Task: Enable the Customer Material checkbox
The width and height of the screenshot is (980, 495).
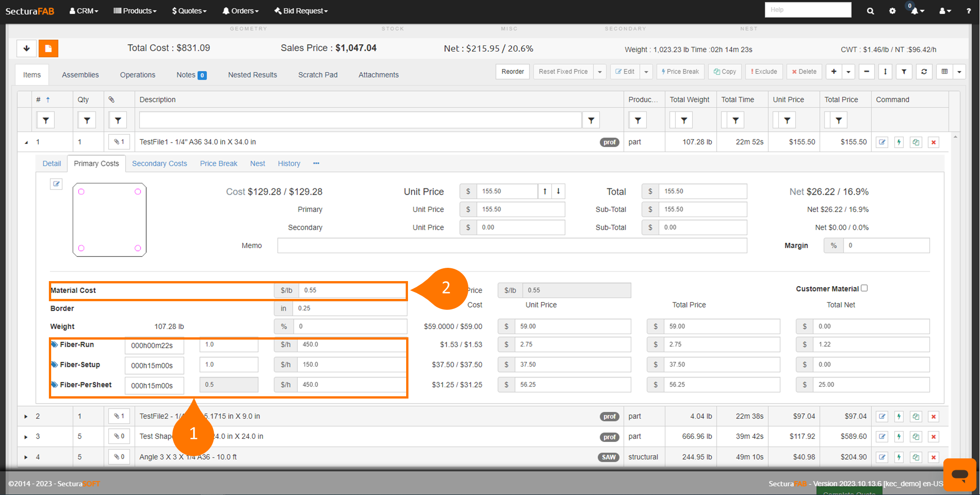Action: (864, 288)
